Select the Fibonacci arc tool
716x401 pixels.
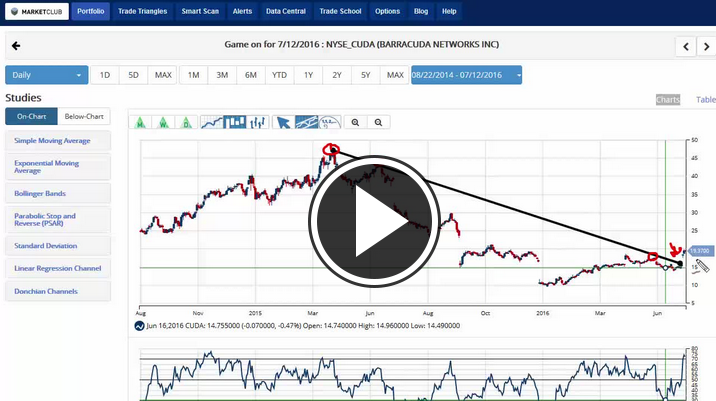click(330, 122)
